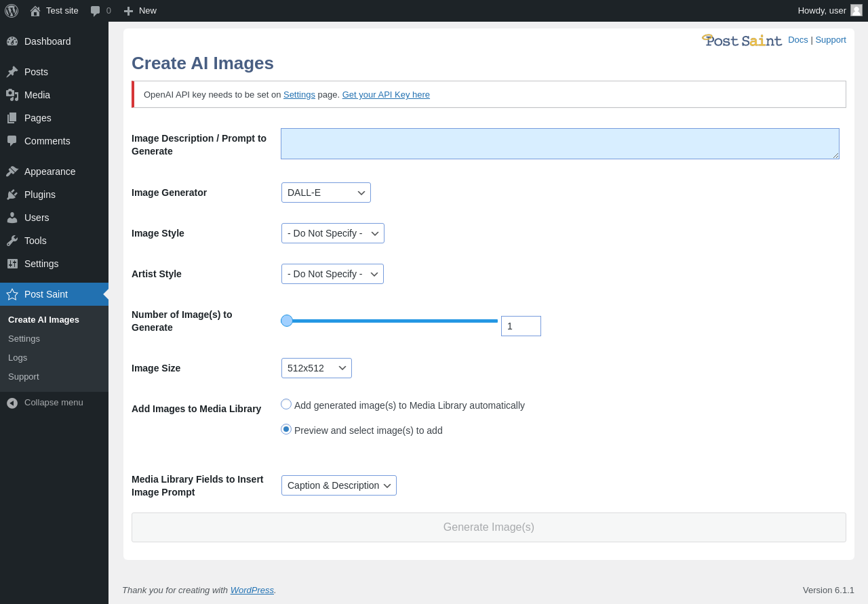Click the Settings sliders icon in sidebar
The height and width of the screenshot is (604, 868).
pos(12,264)
